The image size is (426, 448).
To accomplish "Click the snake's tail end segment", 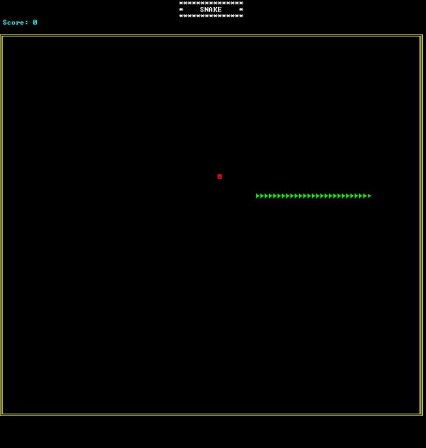I will (258, 196).
